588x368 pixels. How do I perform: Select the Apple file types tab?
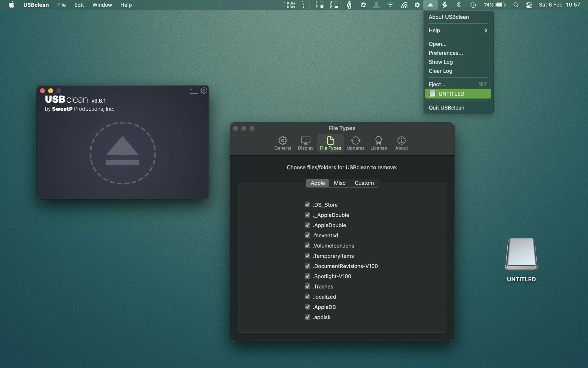318,183
